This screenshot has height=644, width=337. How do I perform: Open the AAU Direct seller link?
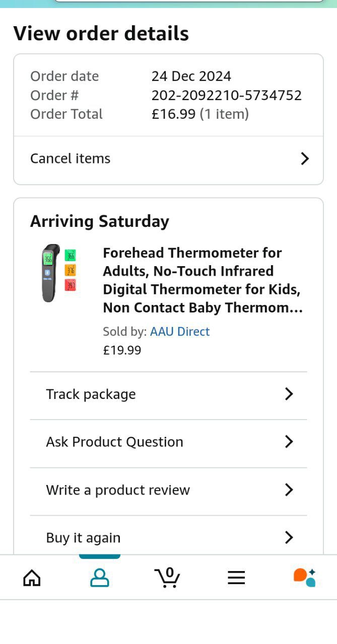(x=180, y=332)
